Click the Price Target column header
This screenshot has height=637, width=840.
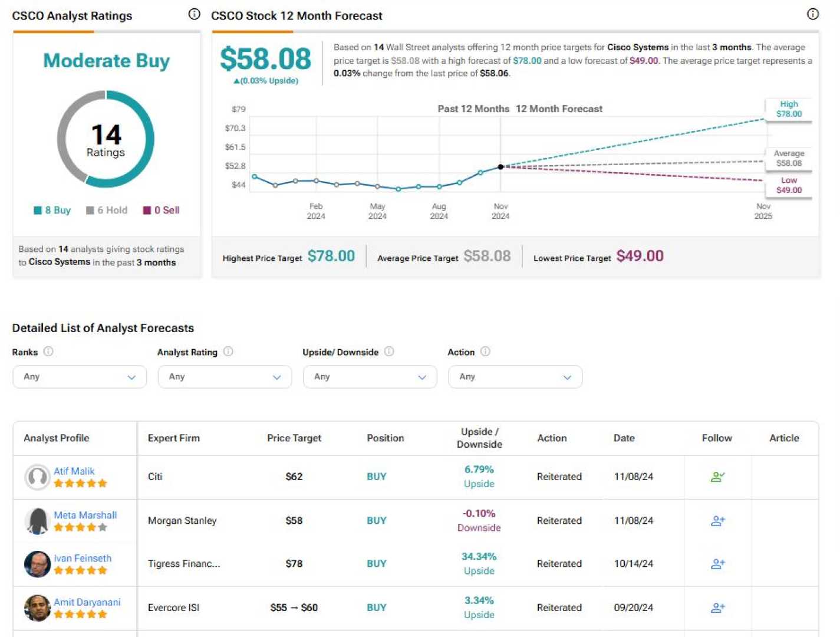294,438
